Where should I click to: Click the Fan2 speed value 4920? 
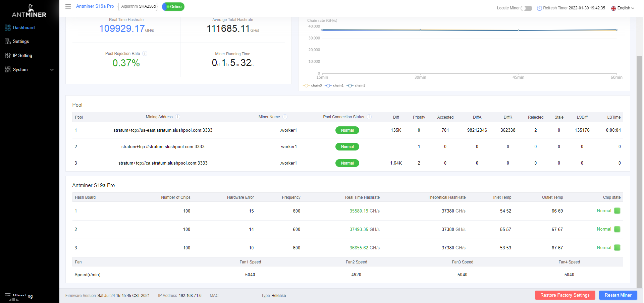point(356,275)
